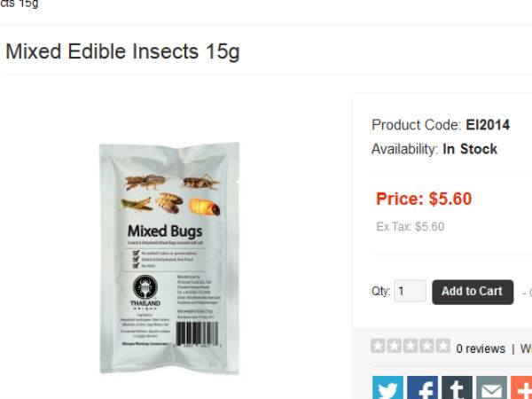Click the first rating star
The height and width of the screenshot is (399, 532).
coord(379,347)
